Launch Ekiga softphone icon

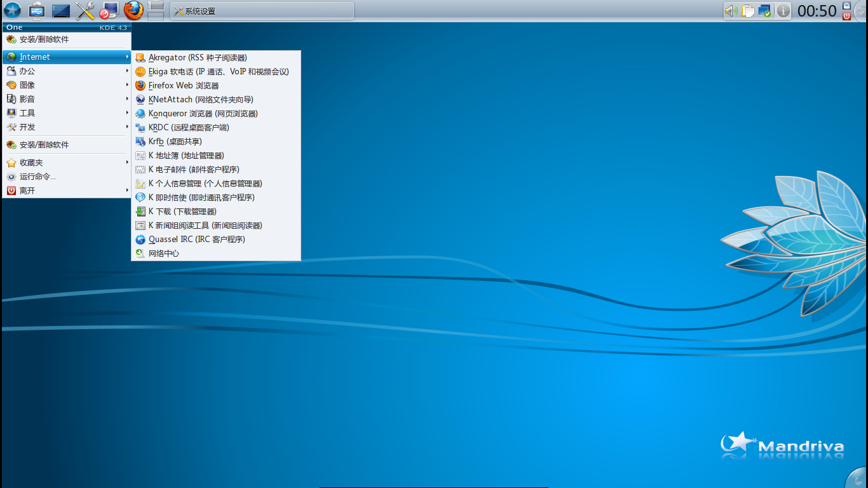140,72
